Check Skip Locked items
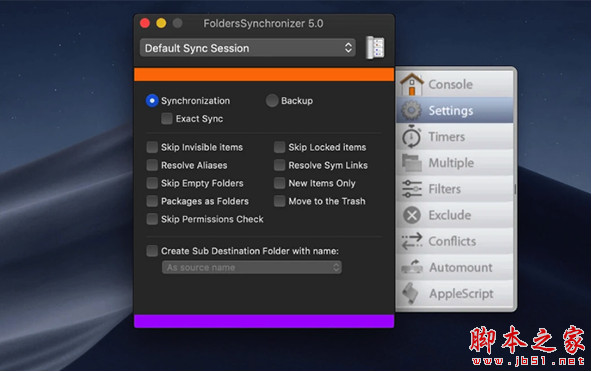 pos(279,147)
